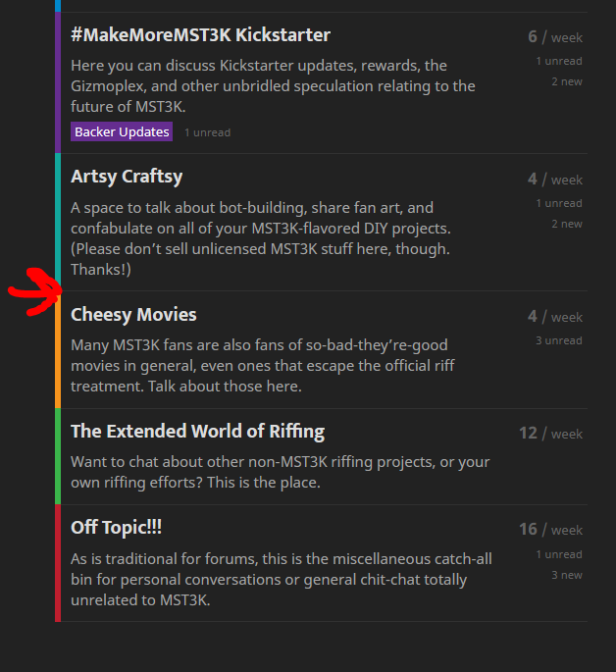Click the purple color bar beside Kickstarter category
616x672 pixels.
[x=58, y=82]
